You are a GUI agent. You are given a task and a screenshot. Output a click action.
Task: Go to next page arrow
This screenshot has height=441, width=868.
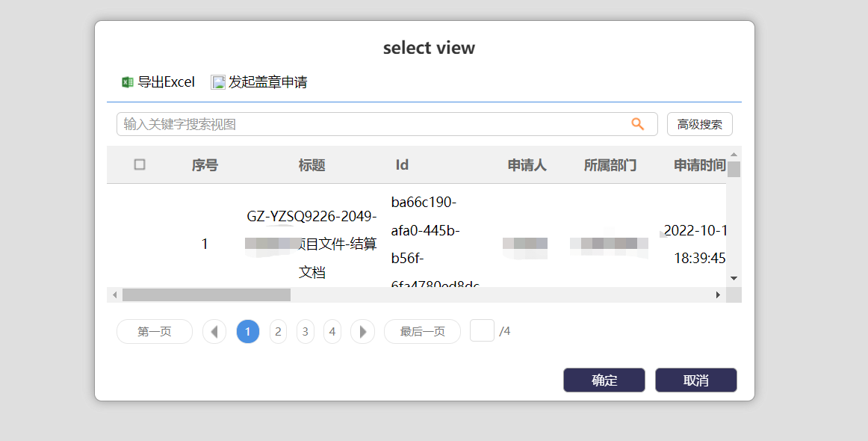[362, 331]
